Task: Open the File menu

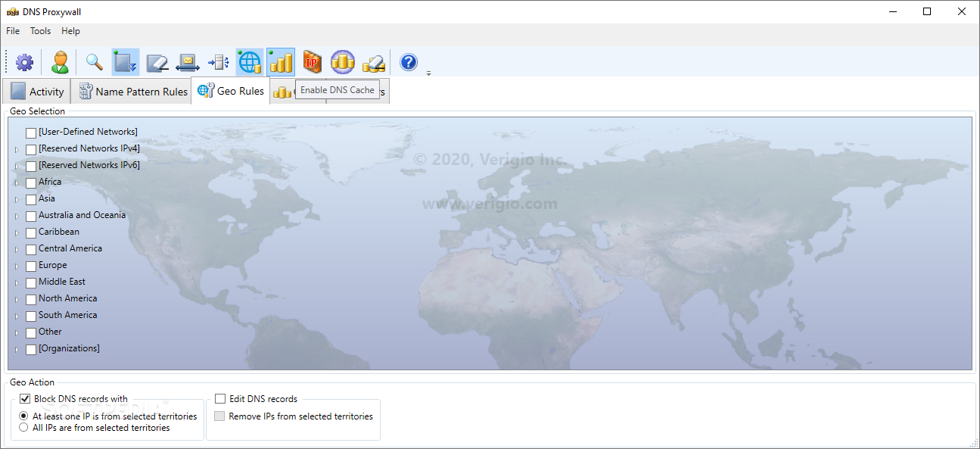Action: (13, 31)
